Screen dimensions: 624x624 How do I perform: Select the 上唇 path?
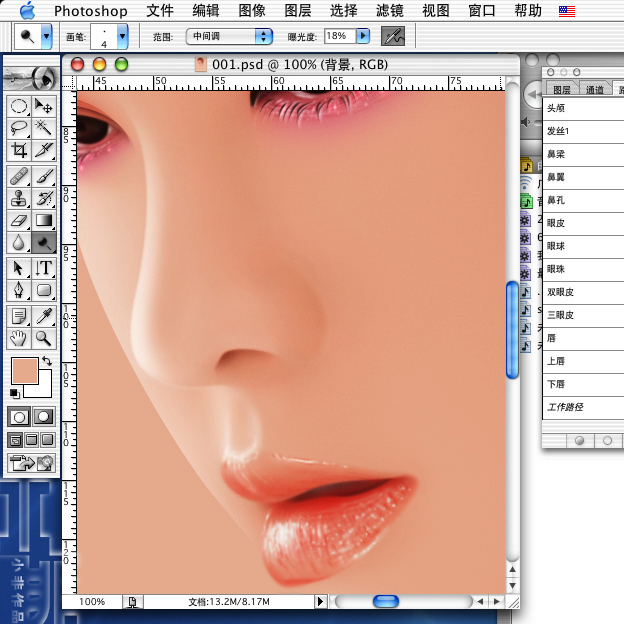[x=583, y=361]
